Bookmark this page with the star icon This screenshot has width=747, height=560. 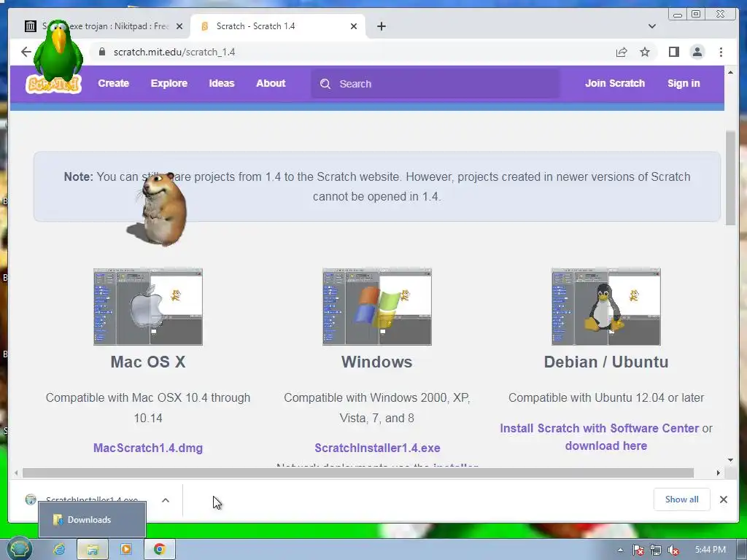coord(645,52)
